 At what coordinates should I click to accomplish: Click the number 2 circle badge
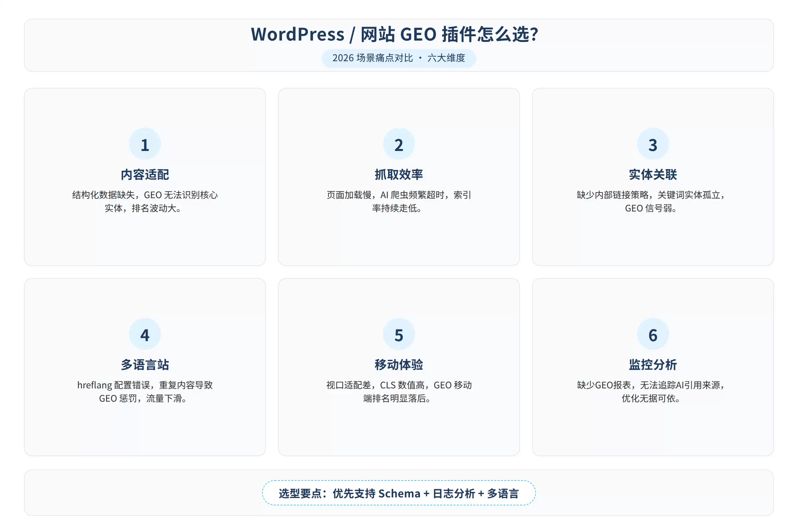tap(399, 144)
